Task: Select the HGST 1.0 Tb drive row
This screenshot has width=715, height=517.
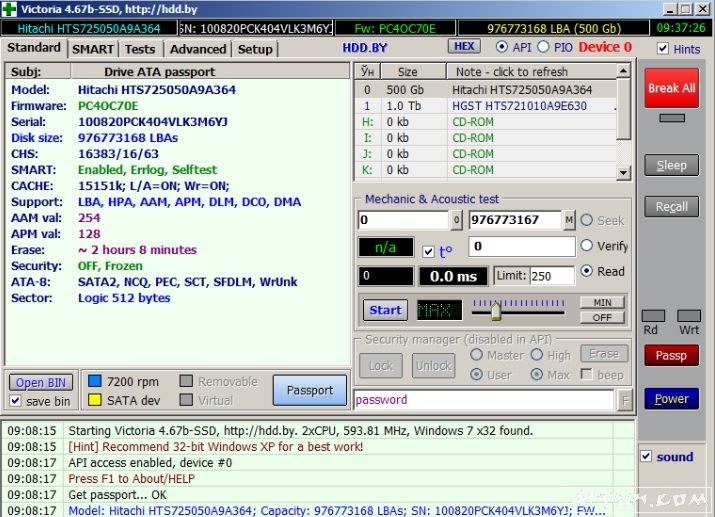Action: 490,106
